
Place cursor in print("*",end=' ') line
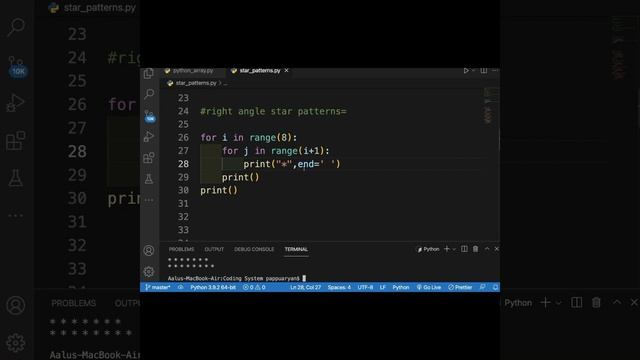(x=292, y=164)
